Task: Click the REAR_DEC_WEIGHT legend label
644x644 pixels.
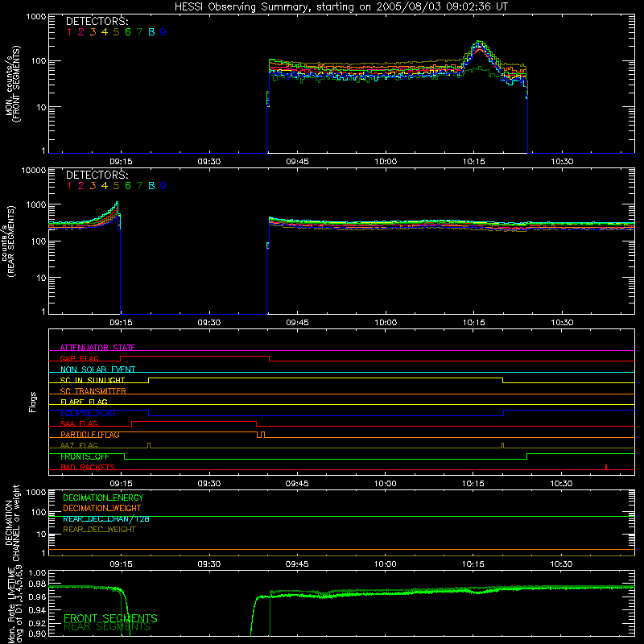Action: tap(99, 530)
